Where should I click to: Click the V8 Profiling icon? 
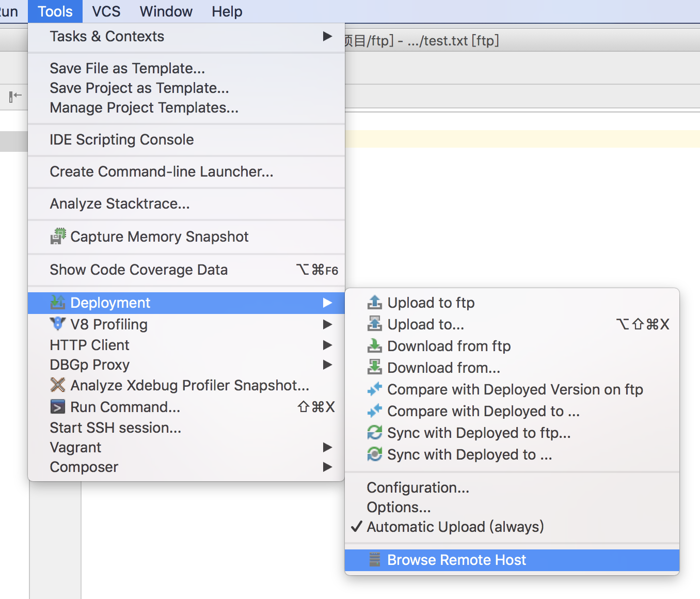57,324
